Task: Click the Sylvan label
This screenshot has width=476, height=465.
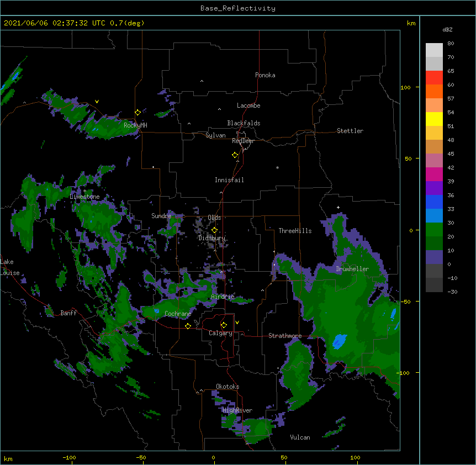Action: (215, 135)
